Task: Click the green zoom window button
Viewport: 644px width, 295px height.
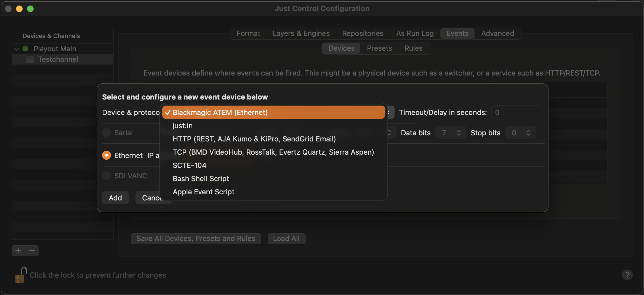Action: click(30, 9)
